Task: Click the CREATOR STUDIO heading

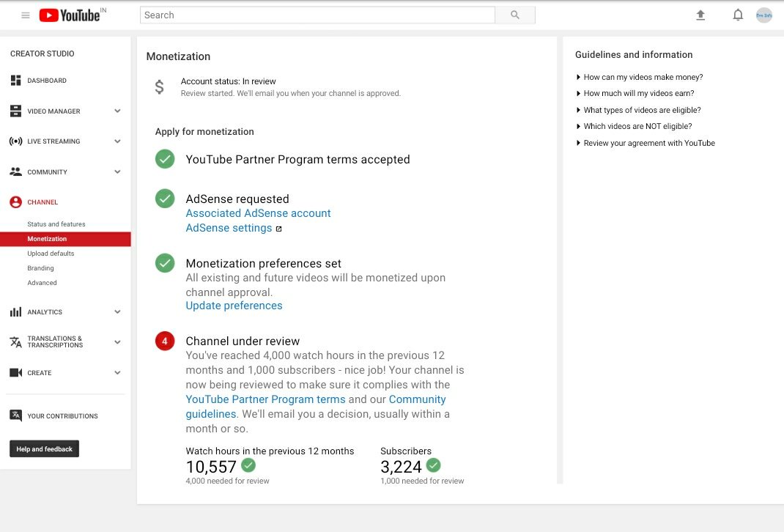Action: (42, 53)
